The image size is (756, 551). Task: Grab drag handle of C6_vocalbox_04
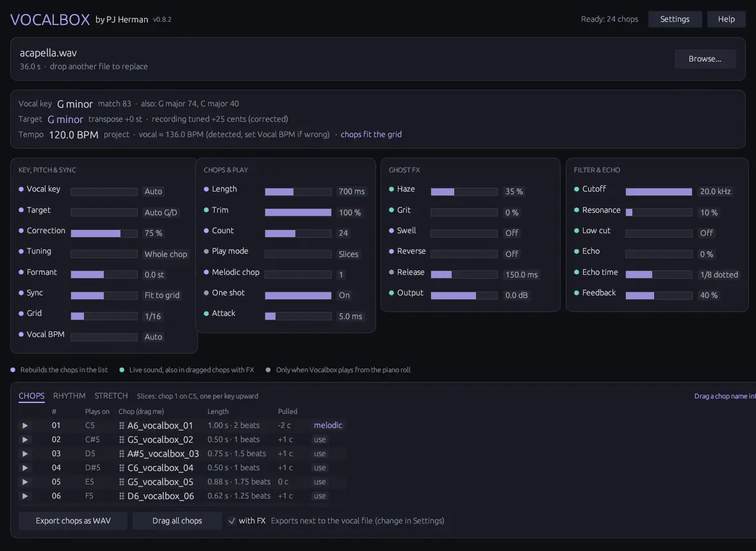[122, 468]
